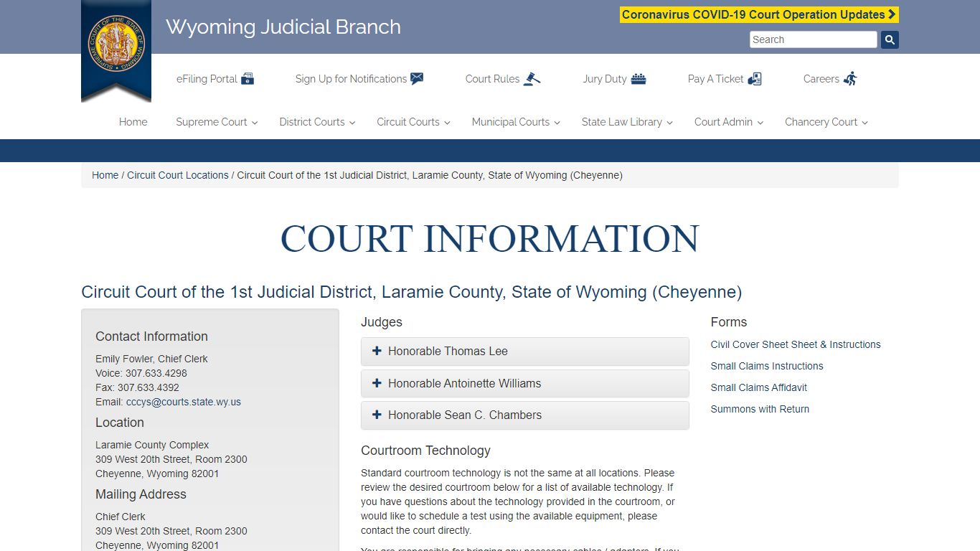Click the Voice: 307.633.4298 phone line

coord(141,373)
